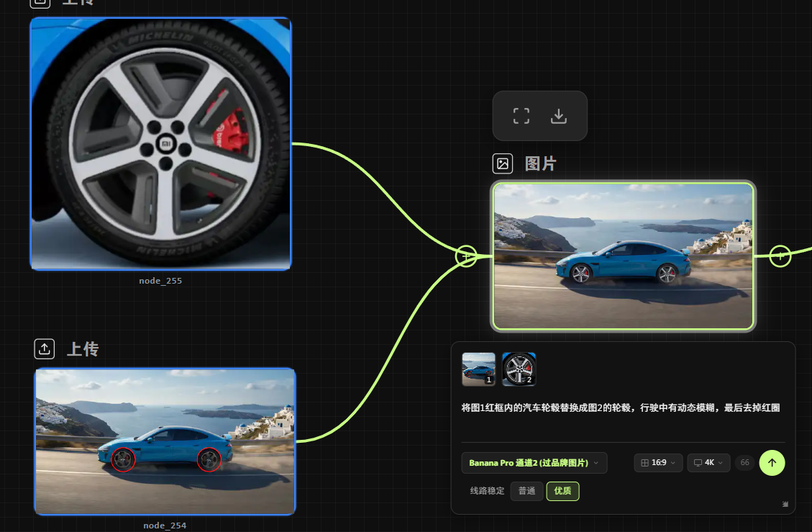The width and height of the screenshot is (812, 532).
Task: Click reference thumbnail 2 of the wheel
Action: [519, 369]
